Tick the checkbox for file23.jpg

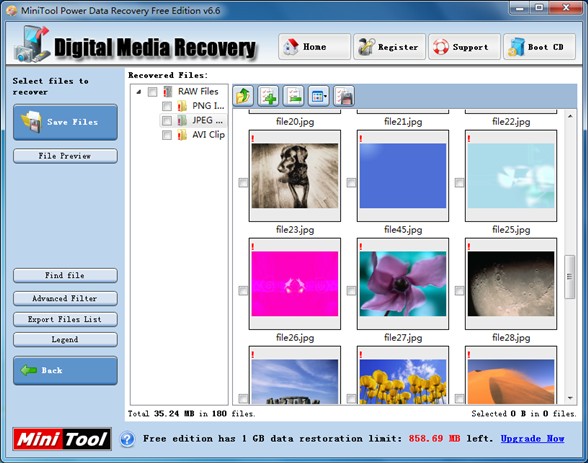(243, 183)
